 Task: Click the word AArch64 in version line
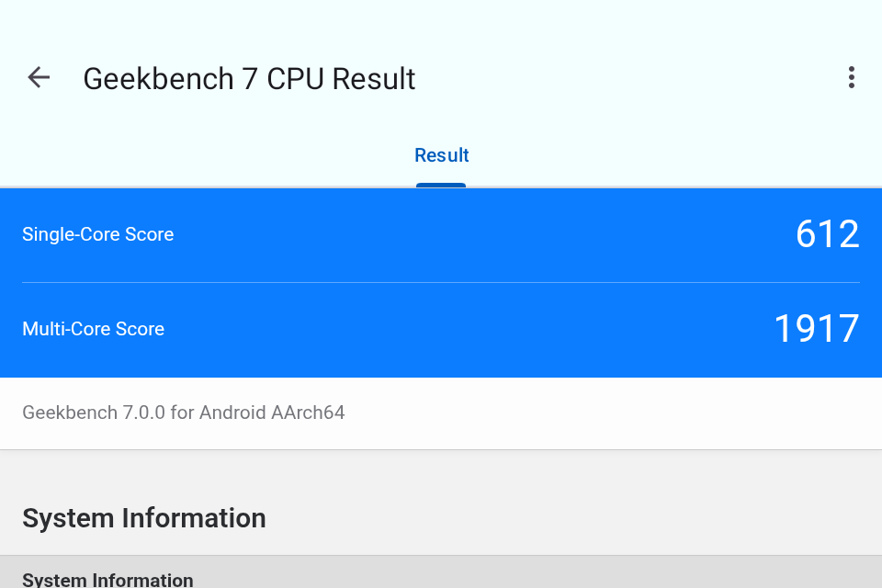[308, 413]
